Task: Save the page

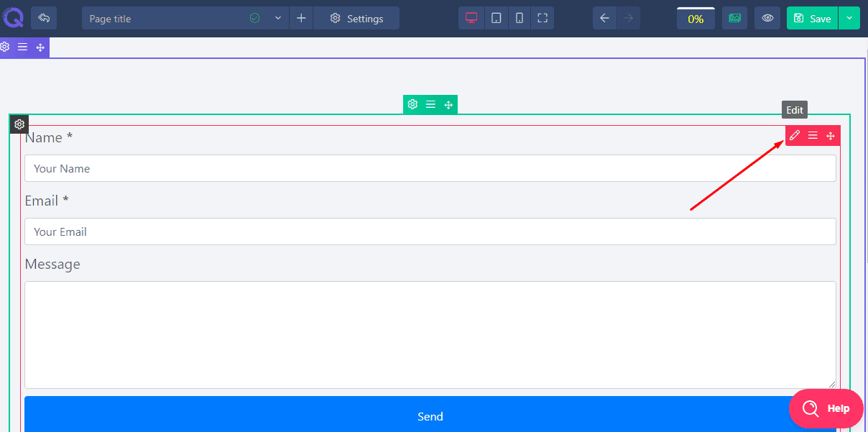Action: (813, 19)
